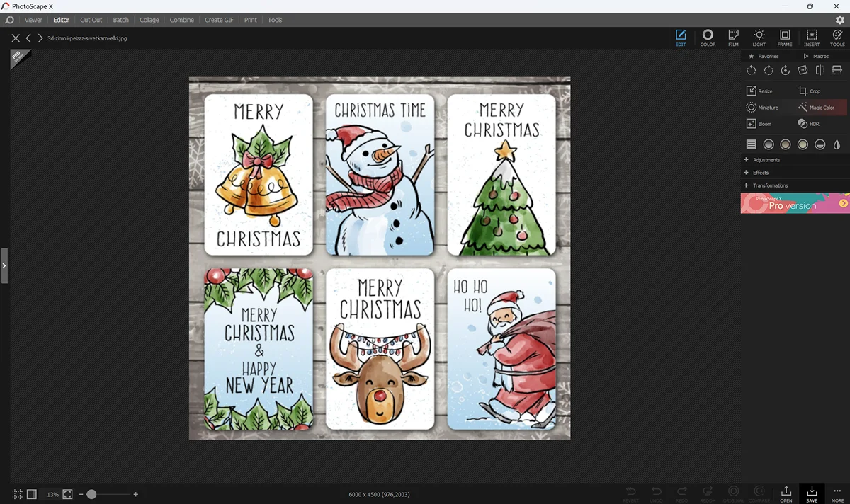The height and width of the screenshot is (504, 850).
Task: Open the Resize tool
Action: (759, 91)
